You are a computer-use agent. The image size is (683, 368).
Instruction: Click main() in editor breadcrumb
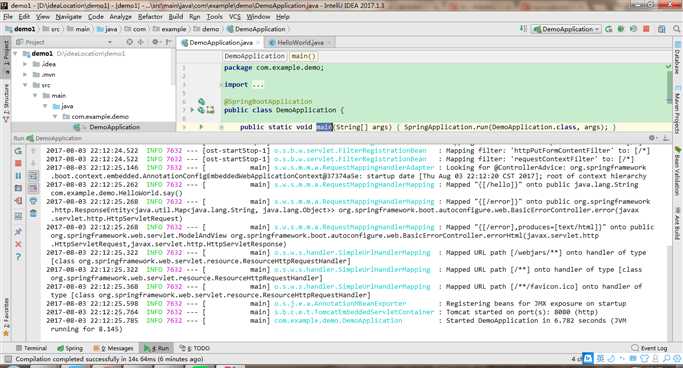coord(303,56)
